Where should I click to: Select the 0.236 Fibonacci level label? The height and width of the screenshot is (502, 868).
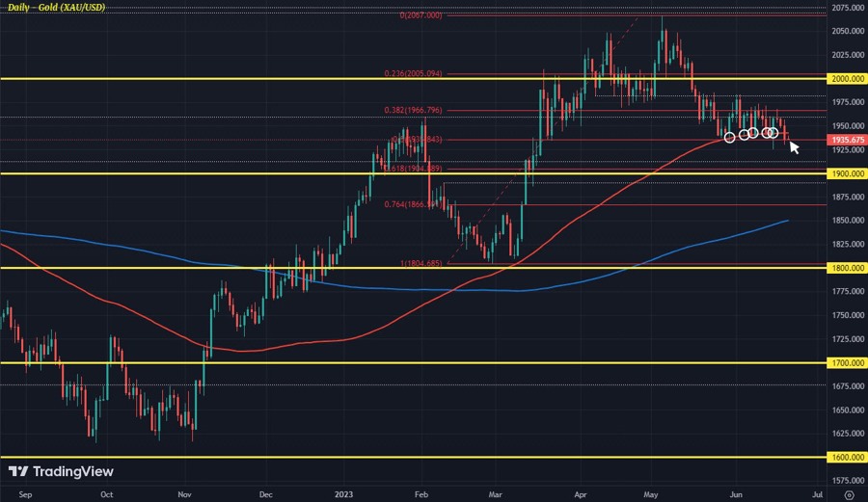(416, 74)
